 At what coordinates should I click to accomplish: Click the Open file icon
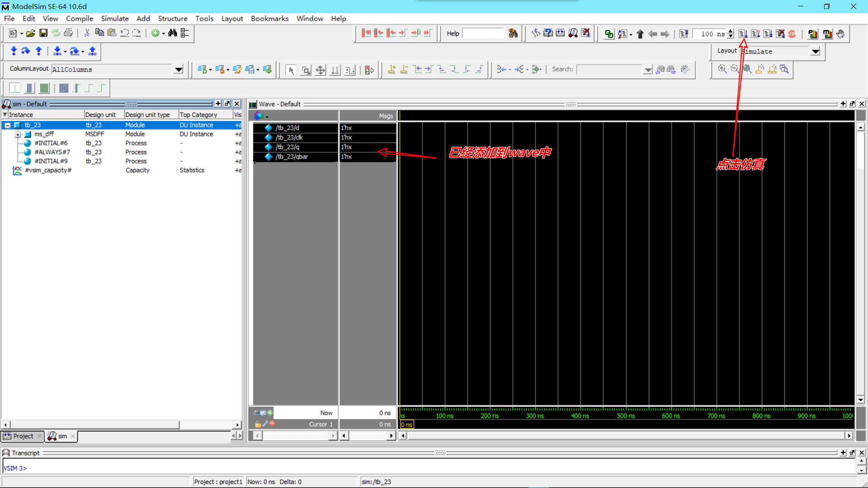[x=31, y=33]
